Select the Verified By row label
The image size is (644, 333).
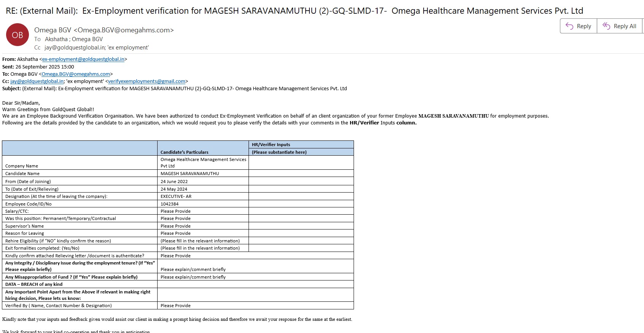59,306
